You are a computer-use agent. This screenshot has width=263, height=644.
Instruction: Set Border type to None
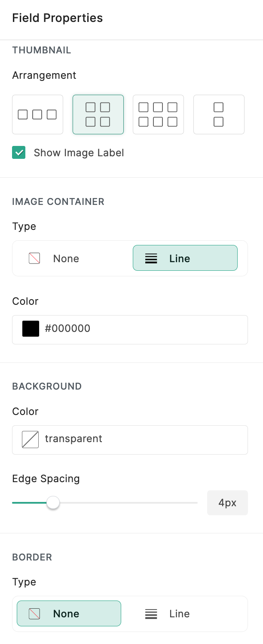point(69,613)
